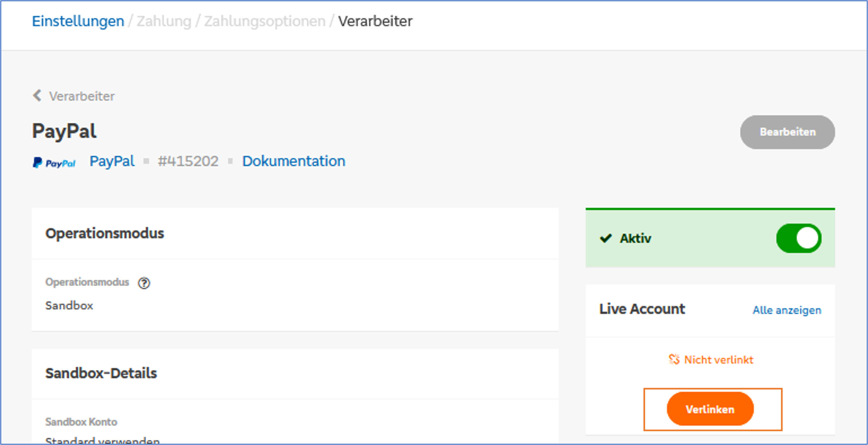Viewport: 868px width, 445px height.
Task: Click the Sandbox-Details section heading
Action: (101, 373)
